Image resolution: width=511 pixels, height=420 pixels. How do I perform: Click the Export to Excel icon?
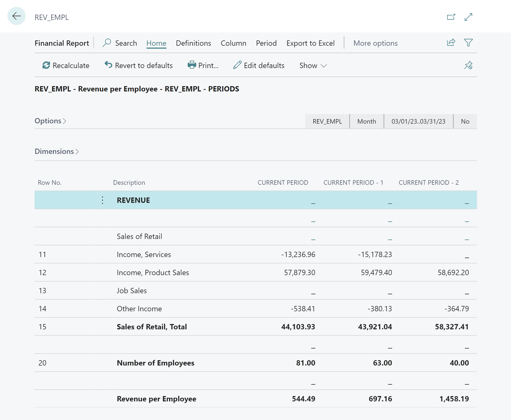pyautogui.click(x=310, y=43)
